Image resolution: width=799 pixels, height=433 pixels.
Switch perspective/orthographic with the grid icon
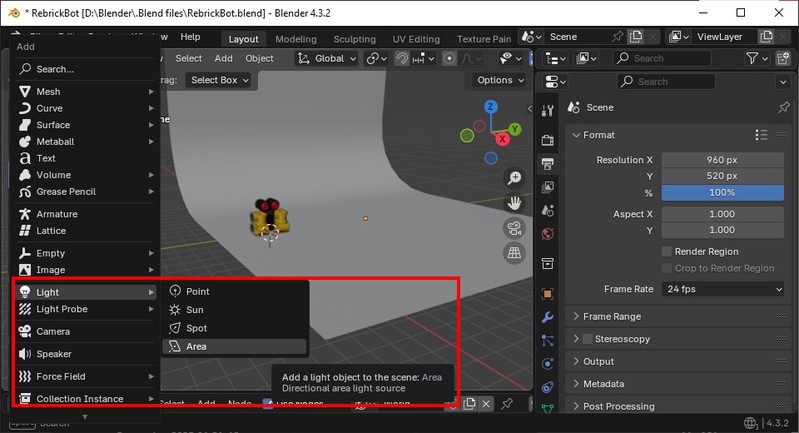[x=515, y=253]
